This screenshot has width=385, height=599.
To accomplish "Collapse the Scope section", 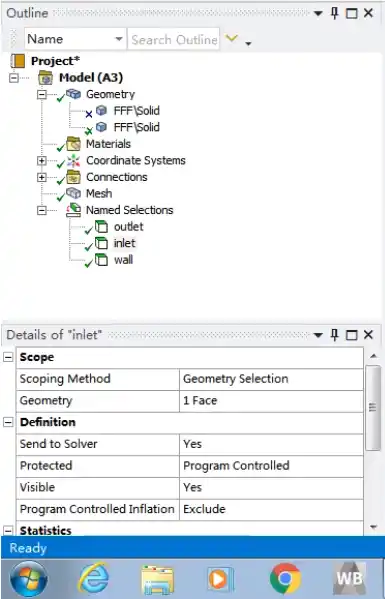I will 8,357.
